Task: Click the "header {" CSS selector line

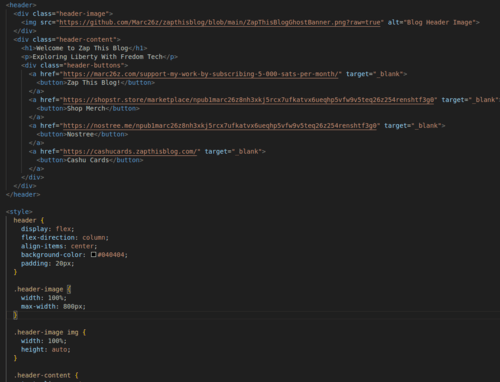Action: tap(29, 220)
